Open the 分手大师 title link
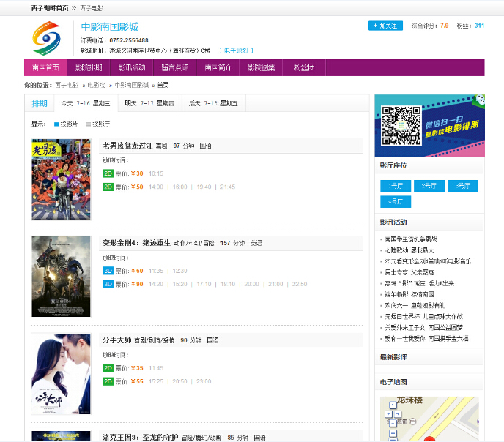 click(117, 340)
